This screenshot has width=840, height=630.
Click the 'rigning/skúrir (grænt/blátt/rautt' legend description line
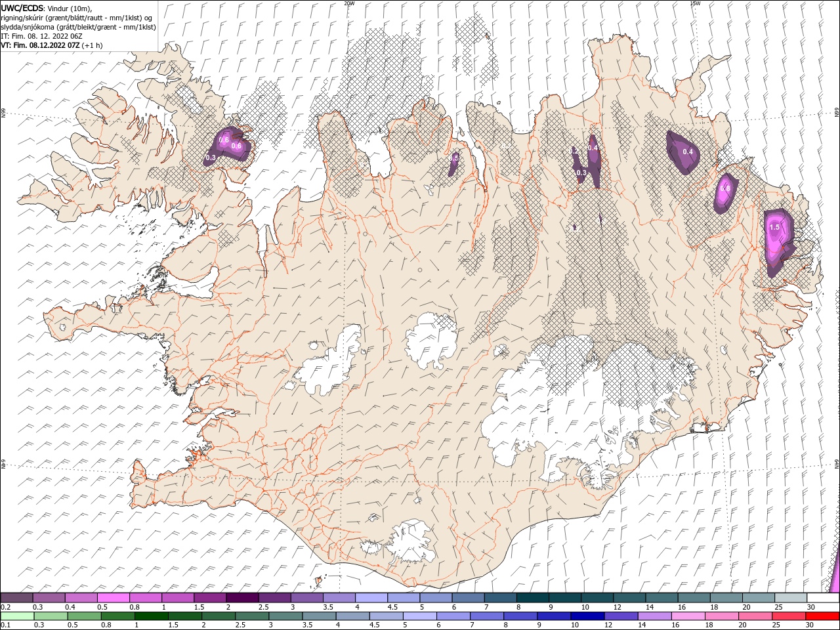[77, 17]
